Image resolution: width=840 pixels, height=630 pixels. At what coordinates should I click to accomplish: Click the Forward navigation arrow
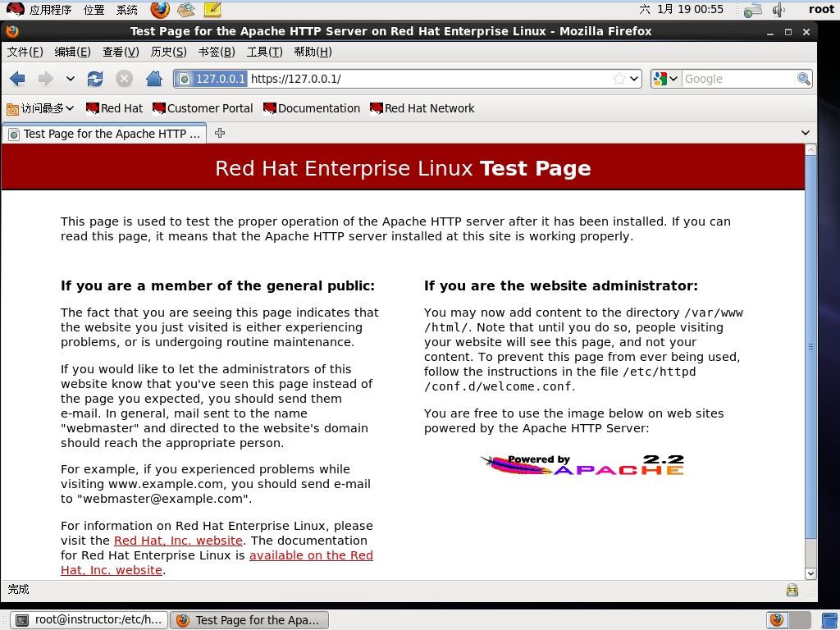tap(46, 80)
